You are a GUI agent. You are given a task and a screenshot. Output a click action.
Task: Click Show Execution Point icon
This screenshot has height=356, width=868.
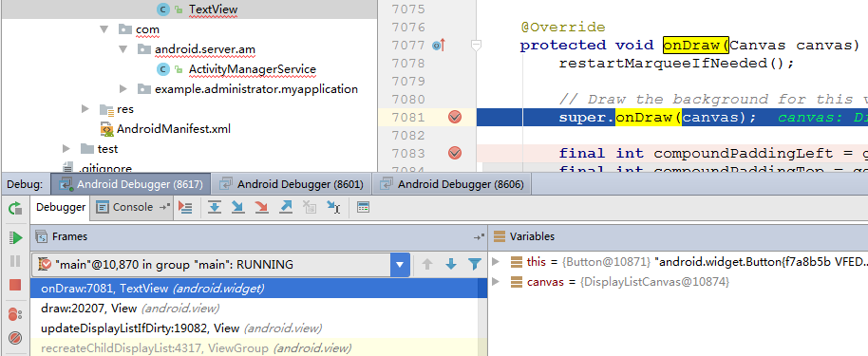point(185,208)
